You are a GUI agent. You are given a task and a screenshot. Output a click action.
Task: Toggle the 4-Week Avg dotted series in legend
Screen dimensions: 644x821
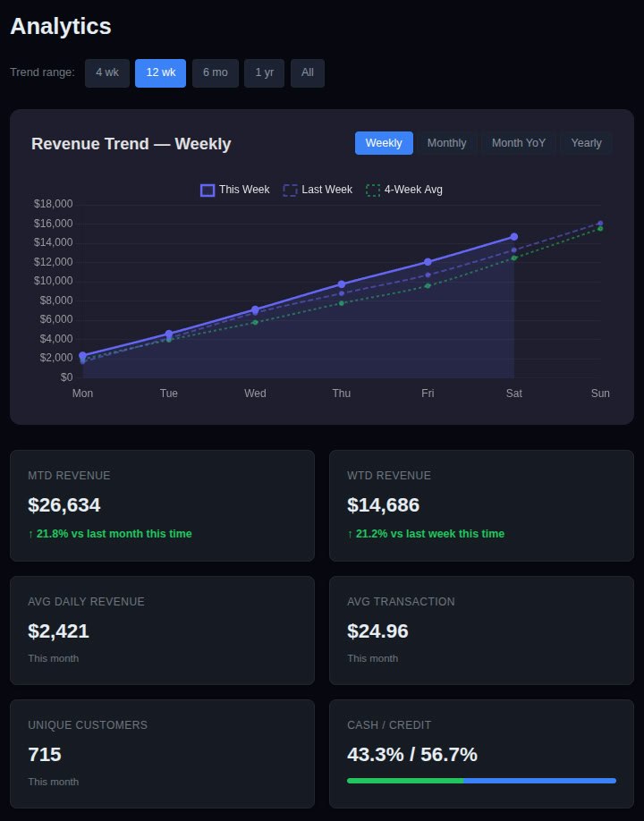(403, 190)
